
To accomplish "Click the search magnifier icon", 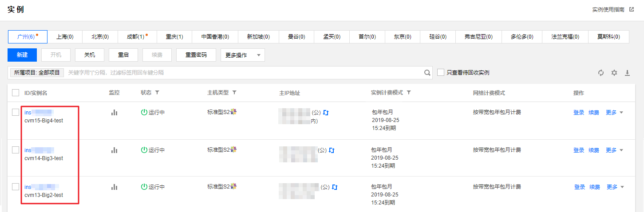I will [x=427, y=73].
